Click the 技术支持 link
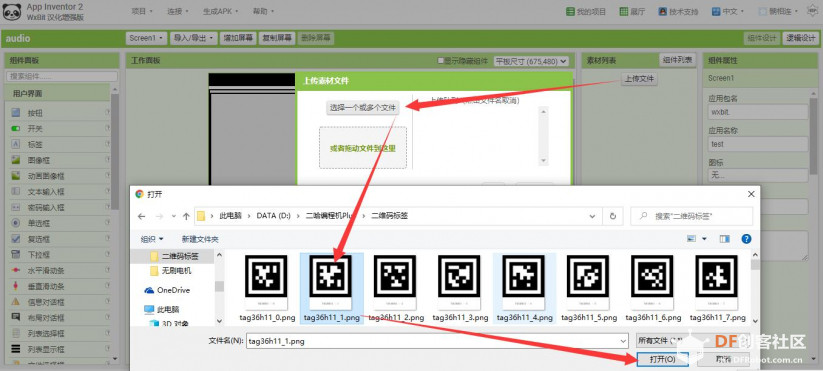This screenshot has height=371, width=823. tap(678, 12)
